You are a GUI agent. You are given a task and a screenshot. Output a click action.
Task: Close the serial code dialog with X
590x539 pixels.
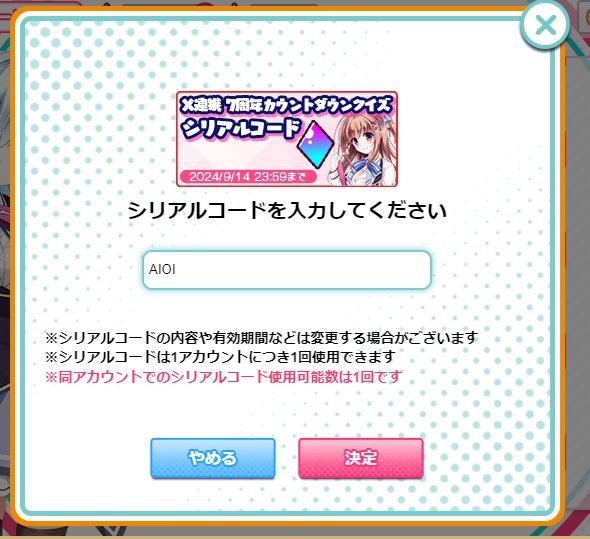[x=545, y=25]
